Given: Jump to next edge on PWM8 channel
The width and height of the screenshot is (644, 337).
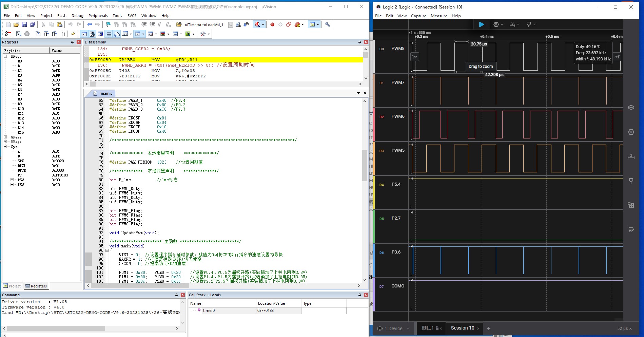Looking at the screenshot, I should pyautogui.click(x=617, y=57).
